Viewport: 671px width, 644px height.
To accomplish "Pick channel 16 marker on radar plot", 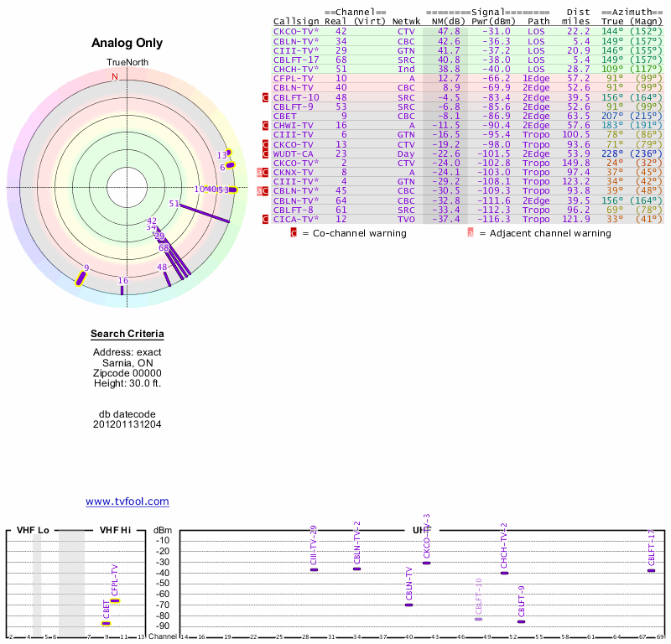I will pyautogui.click(x=122, y=290).
